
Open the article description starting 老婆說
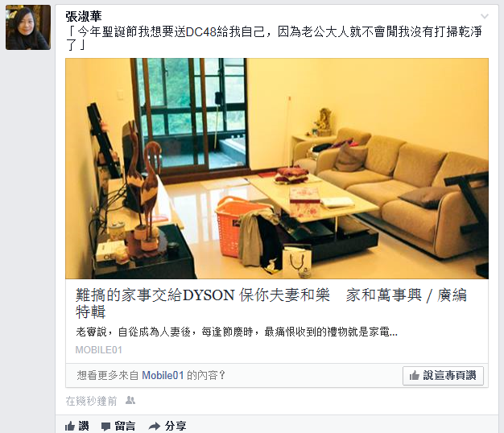pyautogui.click(x=237, y=332)
